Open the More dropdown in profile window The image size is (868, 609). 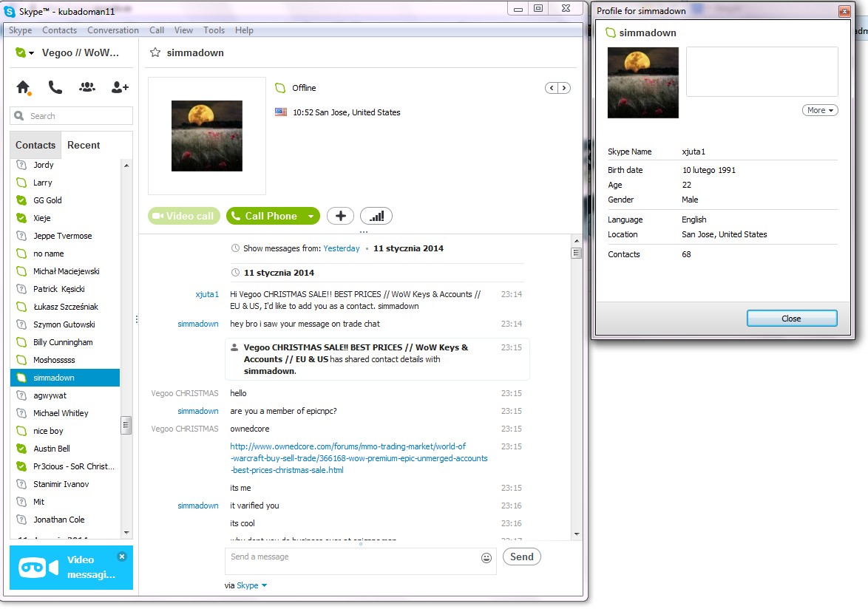(x=820, y=110)
